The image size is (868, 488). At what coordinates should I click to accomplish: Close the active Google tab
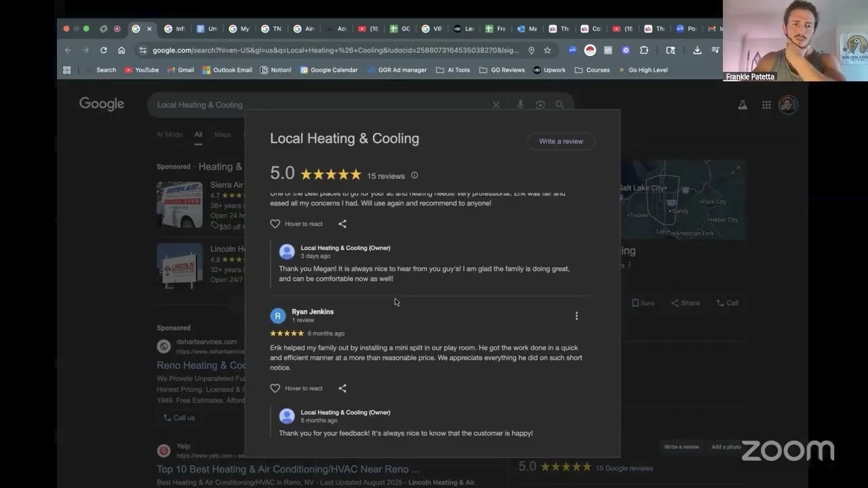149,29
